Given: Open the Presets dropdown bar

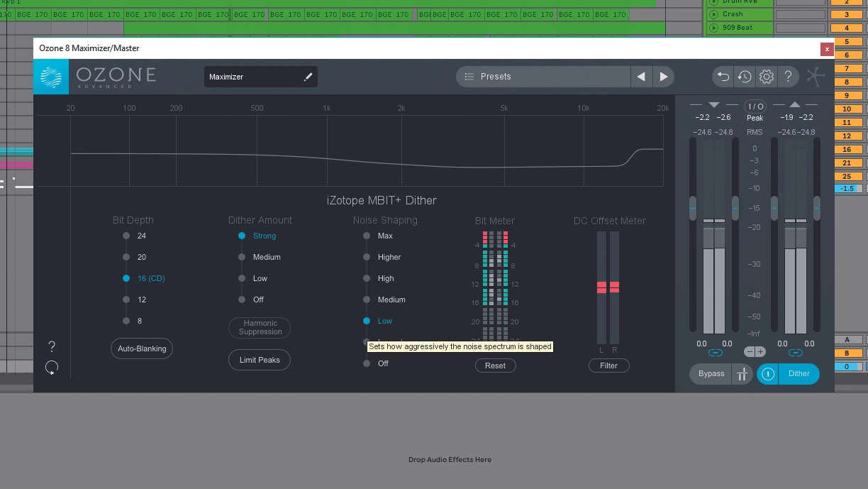Looking at the screenshot, I should 543,77.
